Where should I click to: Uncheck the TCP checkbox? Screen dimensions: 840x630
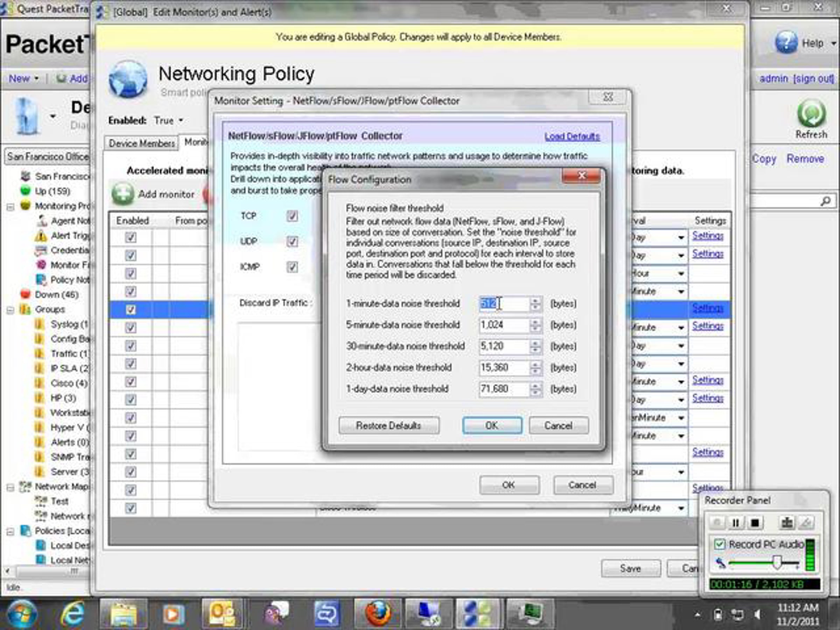[x=292, y=216]
